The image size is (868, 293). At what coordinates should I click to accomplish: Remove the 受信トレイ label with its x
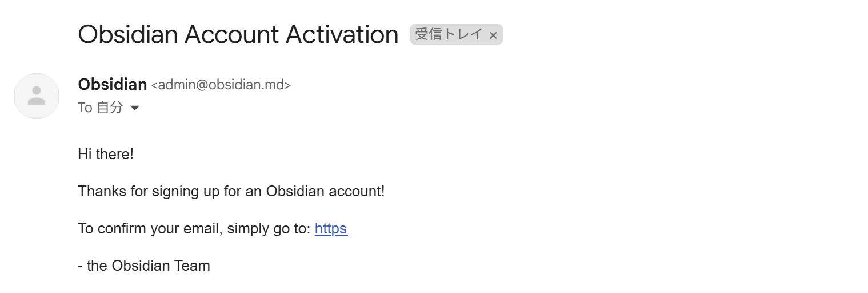[x=493, y=35]
